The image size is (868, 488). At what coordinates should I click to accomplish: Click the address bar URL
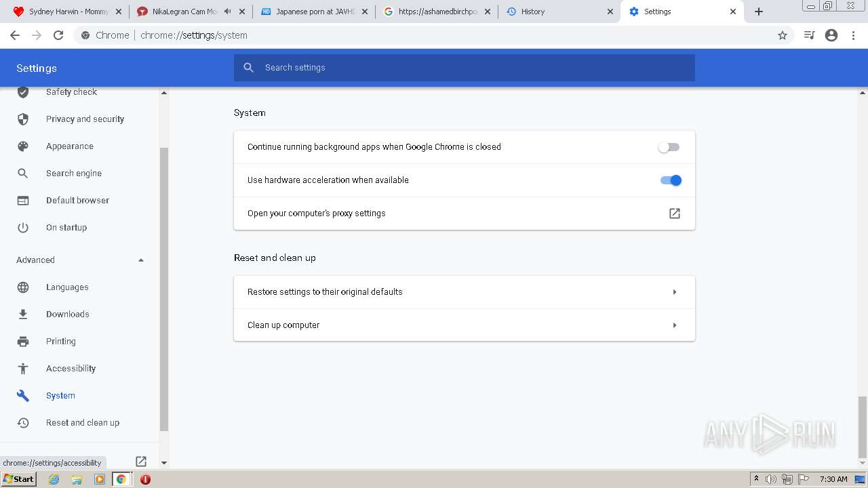[x=194, y=35]
